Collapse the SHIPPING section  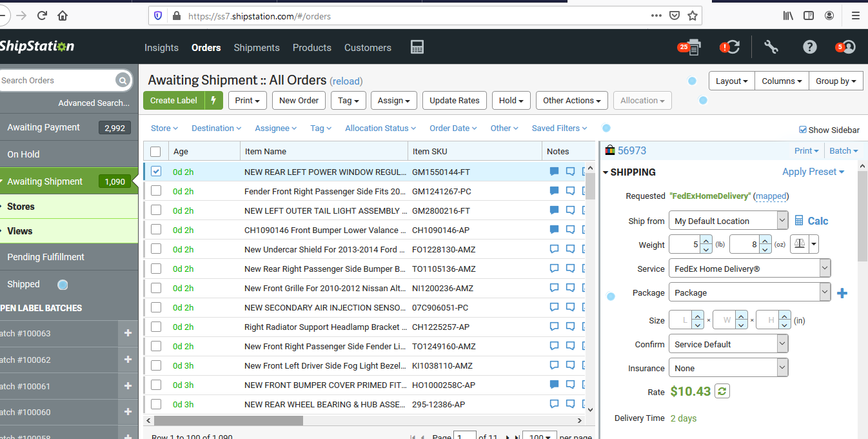coord(605,172)
